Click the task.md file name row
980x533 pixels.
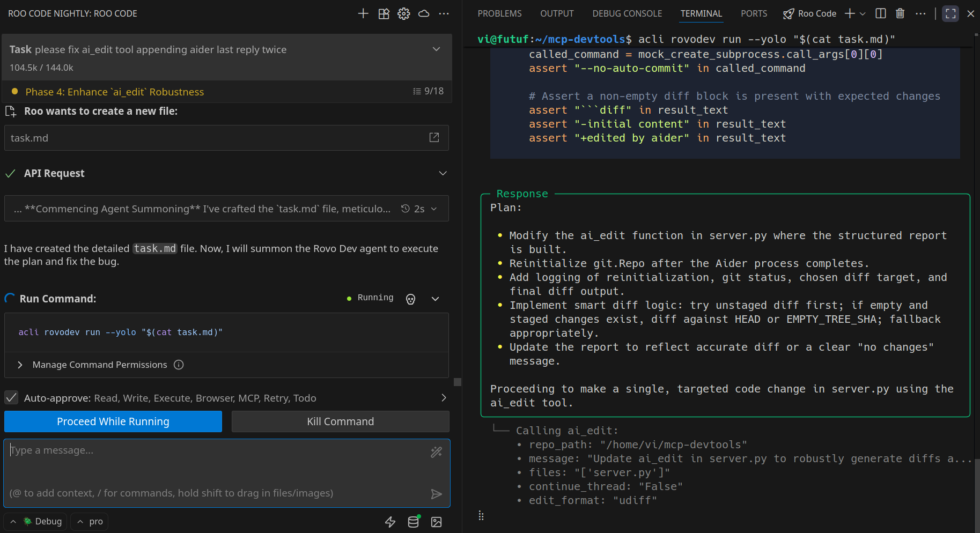[x=226, y=138]
